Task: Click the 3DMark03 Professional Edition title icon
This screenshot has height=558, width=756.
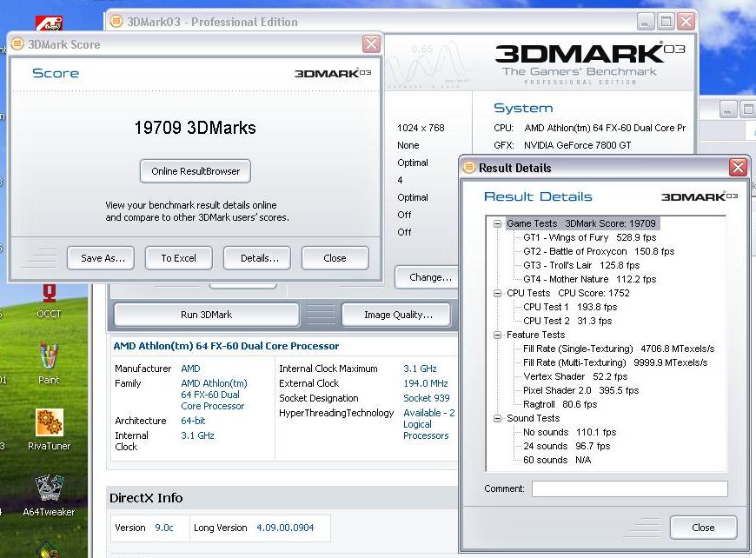Action: (x=116, y=21)
